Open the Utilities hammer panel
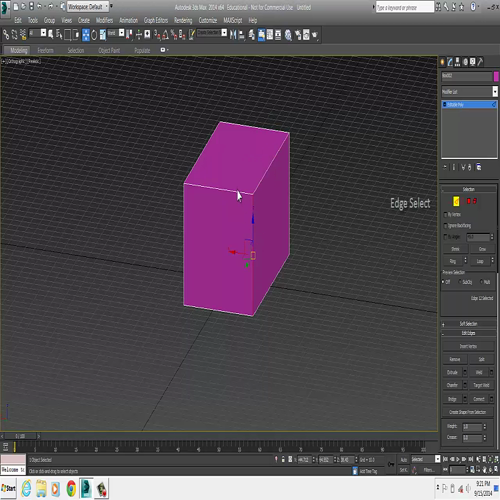Screen dimensions: 500x500 tap(480, 62)
